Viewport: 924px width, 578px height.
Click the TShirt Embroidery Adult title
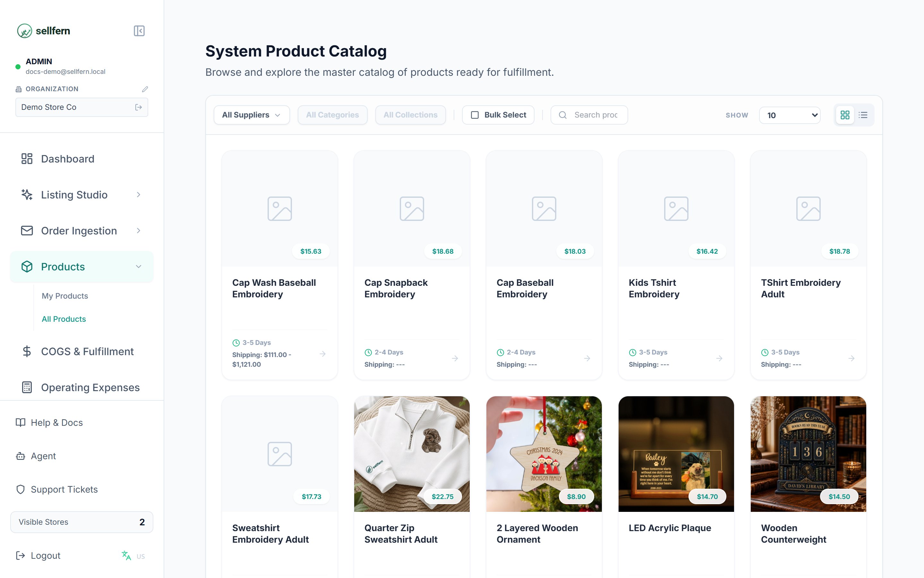[x=801, y=288]
